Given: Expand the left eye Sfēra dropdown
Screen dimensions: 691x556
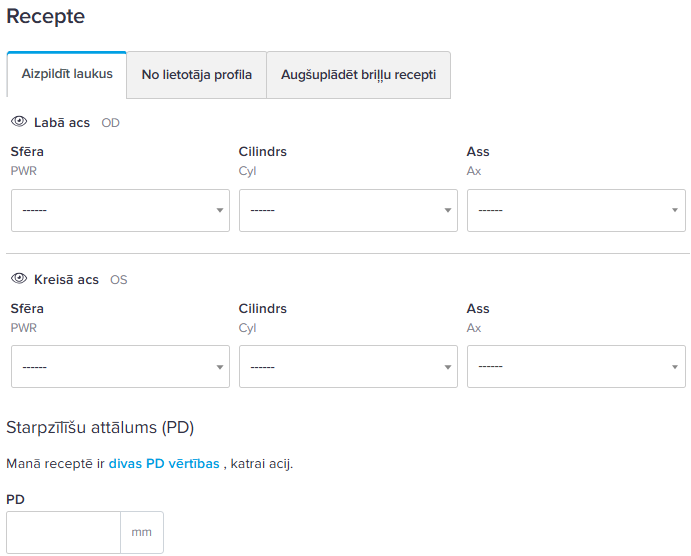Looking at the screenshot, I should pyautogui.click(x=120, y=366).
